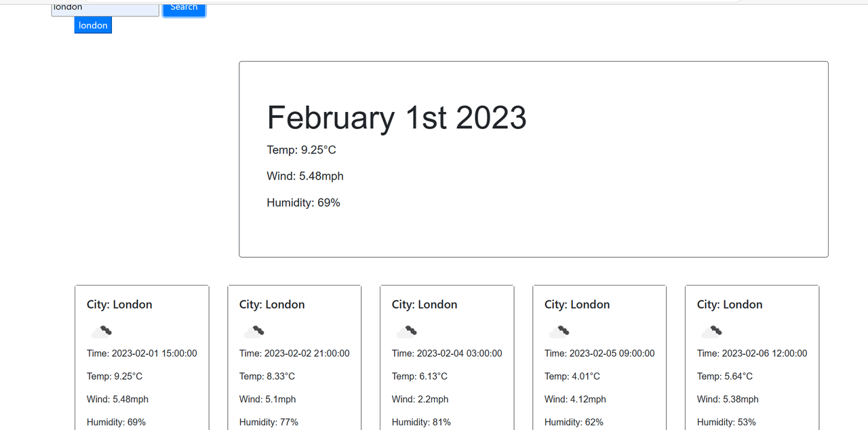Viewport: 868px width, 430px height.
Task: Click inside the city search text field
Action: tap(104, 7)
